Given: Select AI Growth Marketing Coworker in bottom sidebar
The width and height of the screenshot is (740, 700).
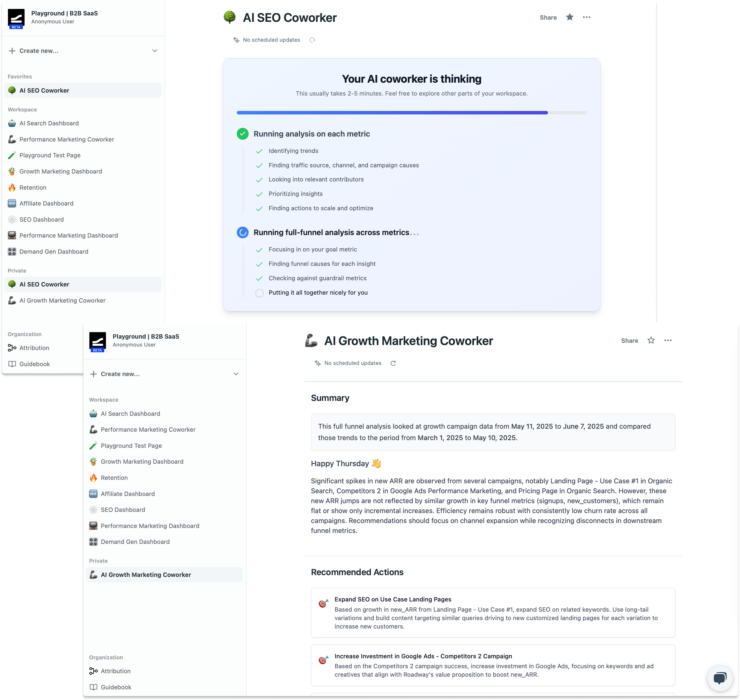Looking at the screenshot, I should tap(164, 575).
